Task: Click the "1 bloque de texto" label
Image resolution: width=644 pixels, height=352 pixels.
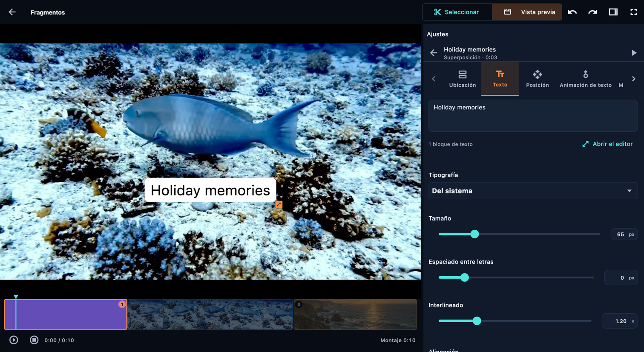Action: click(451, 144)
